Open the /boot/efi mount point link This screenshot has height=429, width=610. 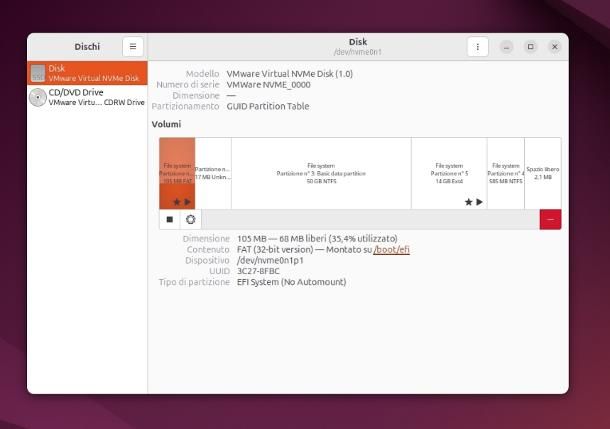pyautogui.click(x=391, y=249)
